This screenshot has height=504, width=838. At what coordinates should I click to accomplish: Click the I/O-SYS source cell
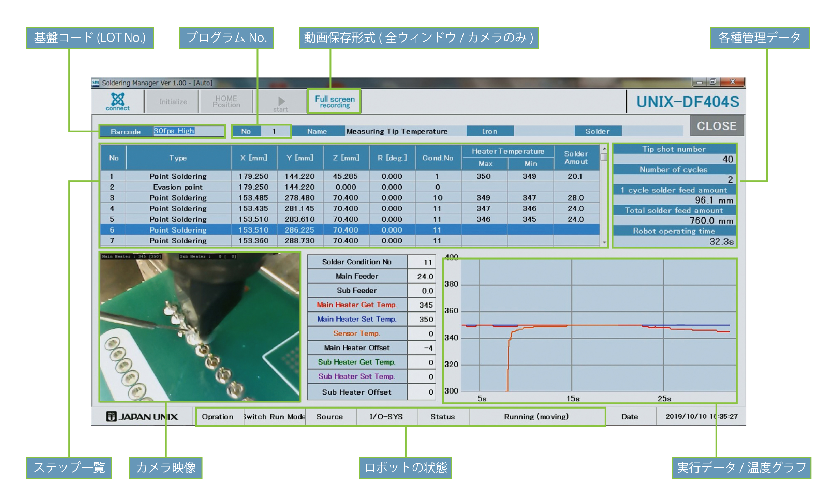(x=386, y=417)
